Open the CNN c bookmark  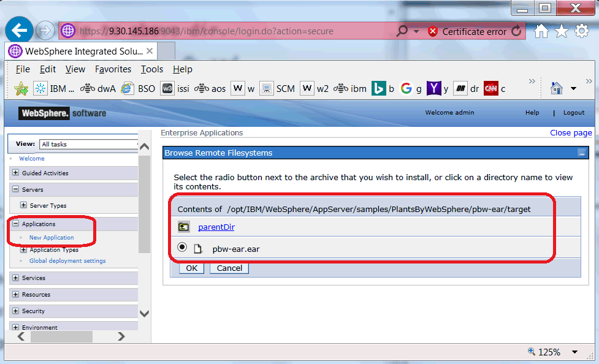point(494,89)
